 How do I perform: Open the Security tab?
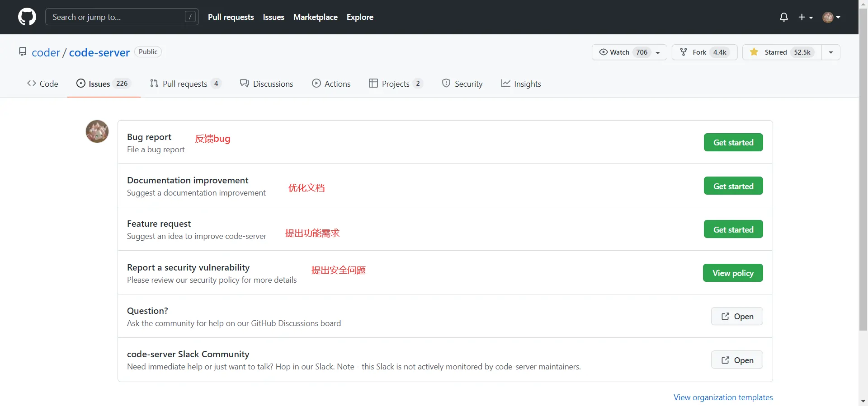coord(462,84)
